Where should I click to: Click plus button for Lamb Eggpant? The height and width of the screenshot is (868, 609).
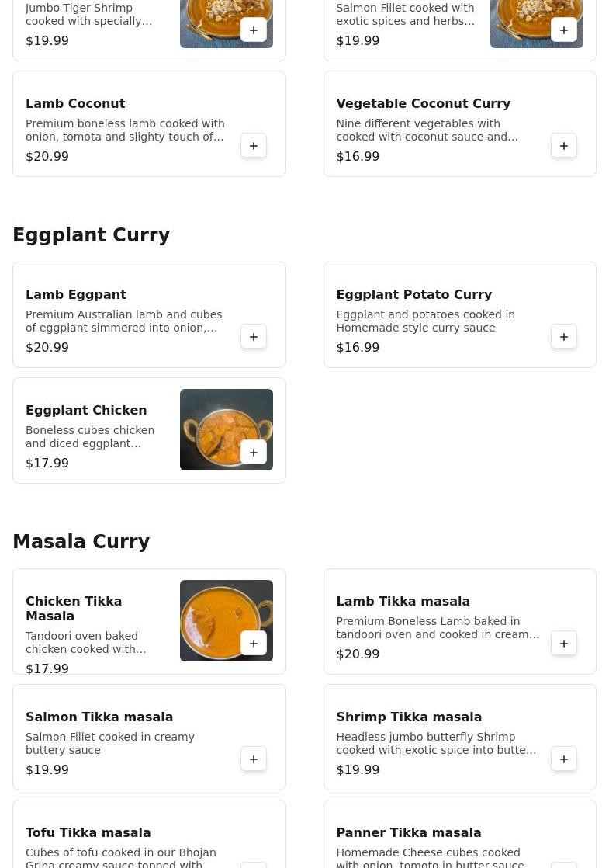point(254,337)
